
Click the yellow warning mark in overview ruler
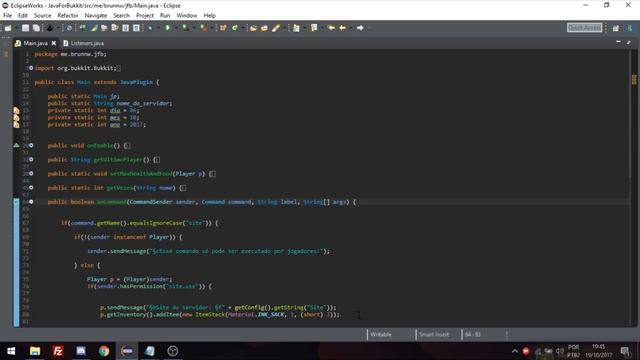634,79
